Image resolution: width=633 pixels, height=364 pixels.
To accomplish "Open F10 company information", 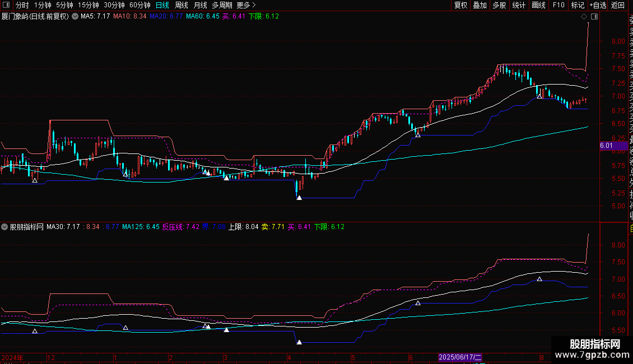I will [558, 5].
